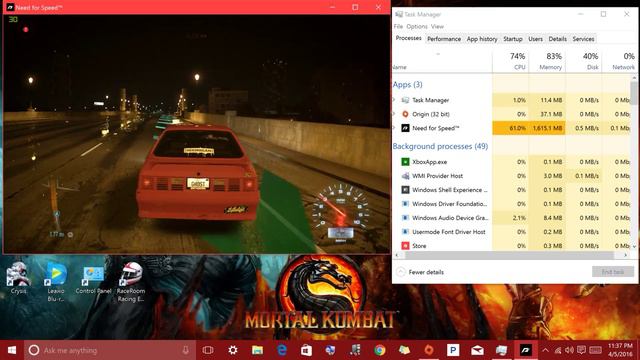Open the Leawo Blu-ray desktop shortcut

coord(56,282)
